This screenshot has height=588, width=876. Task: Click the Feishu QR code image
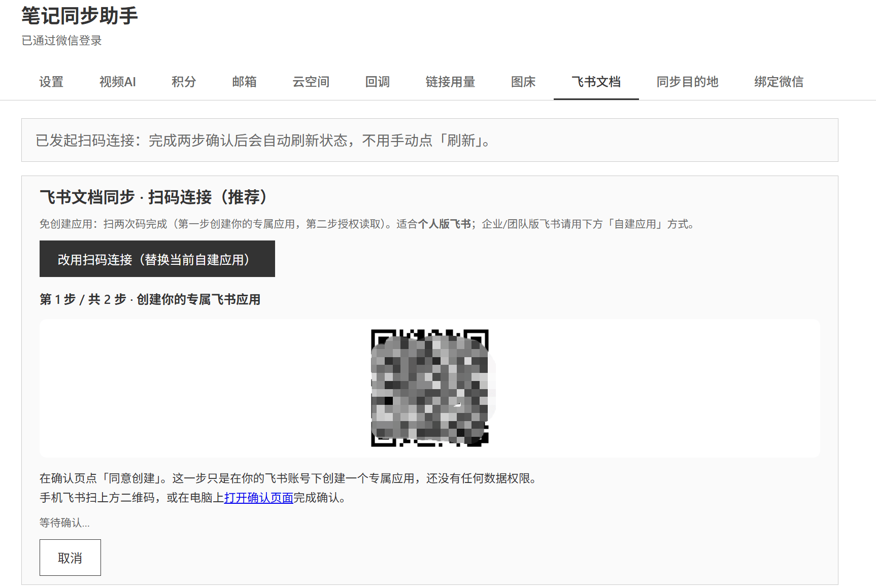(430, 388)
